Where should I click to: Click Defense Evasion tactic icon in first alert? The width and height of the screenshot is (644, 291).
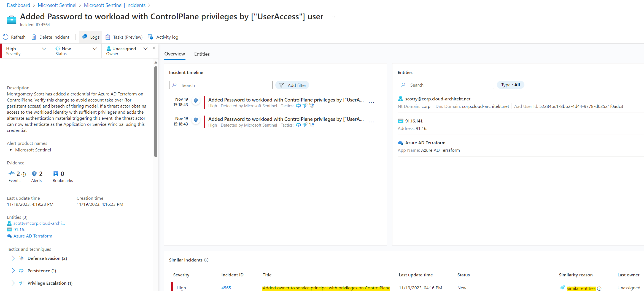pyautogui.click(x=311, y=106)
